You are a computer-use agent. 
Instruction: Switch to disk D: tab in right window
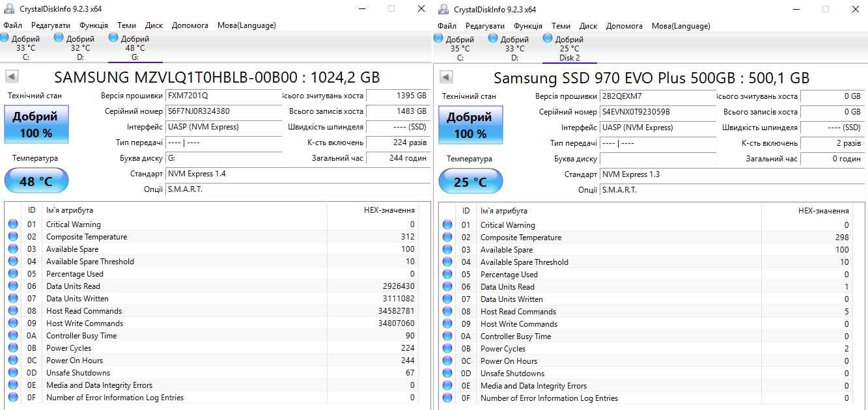[514, 49]
